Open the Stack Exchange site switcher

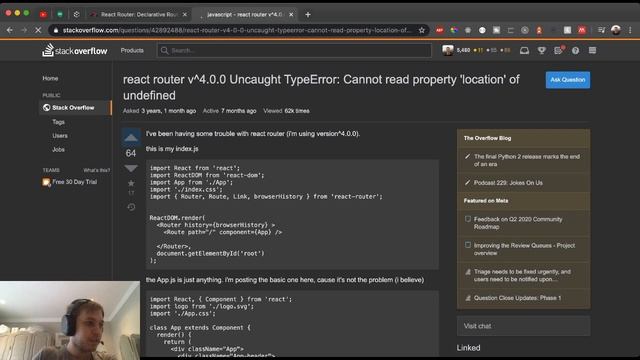[592, 50]
